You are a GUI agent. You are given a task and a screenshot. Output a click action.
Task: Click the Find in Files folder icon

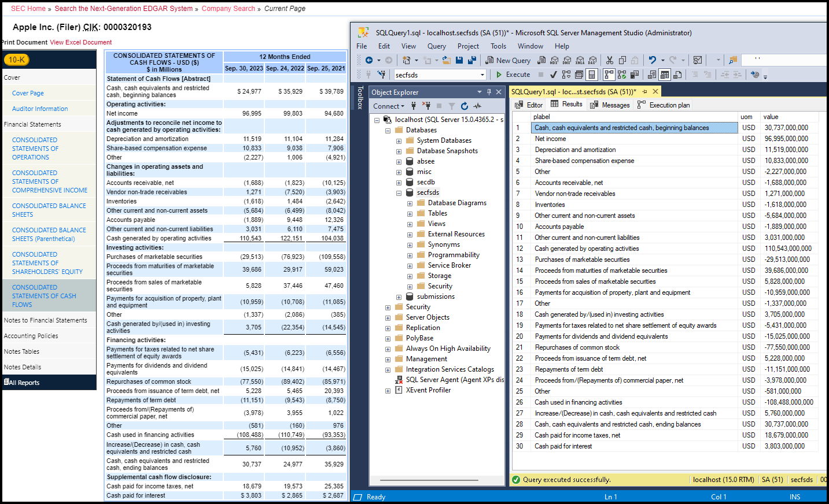733,60
